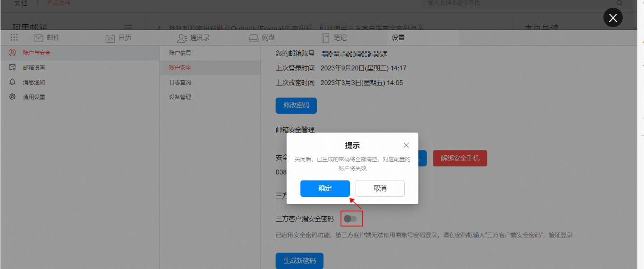
Task: Click the 邮箱安全管理 section label
Action: pyautogui.click(x=295, y=130)
